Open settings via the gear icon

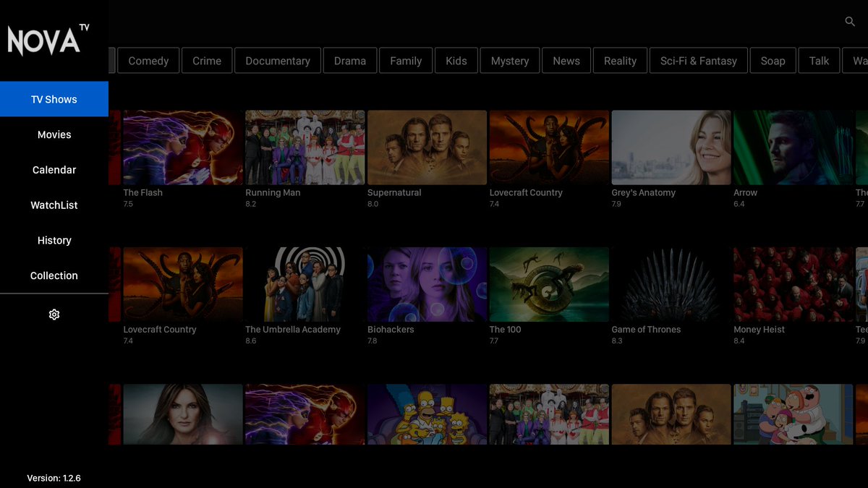(54, 314)
